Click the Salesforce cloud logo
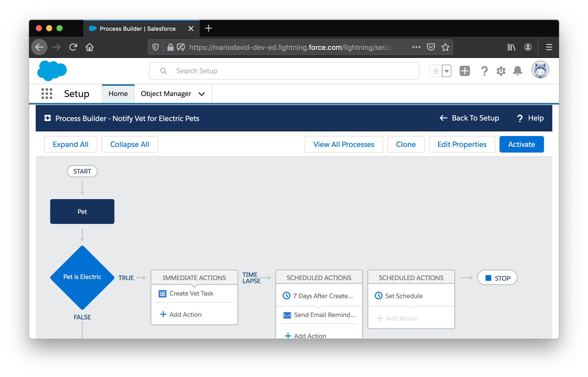The width and height of the screenshot is (588, 377). click(x=52, y=71)
